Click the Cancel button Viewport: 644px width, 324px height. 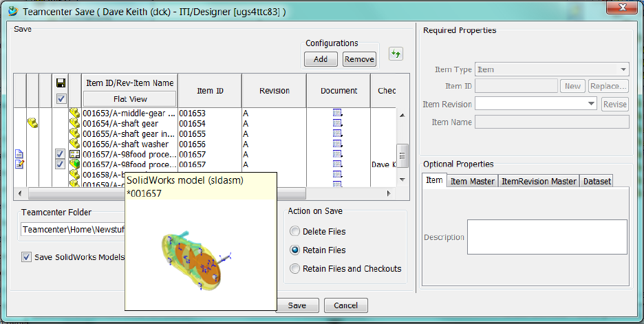[x=346, y=305]
